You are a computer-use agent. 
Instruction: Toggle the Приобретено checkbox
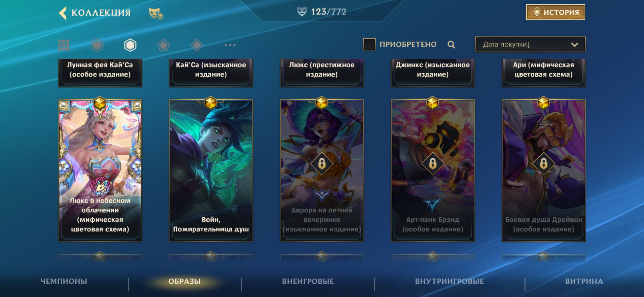point(369,44)
